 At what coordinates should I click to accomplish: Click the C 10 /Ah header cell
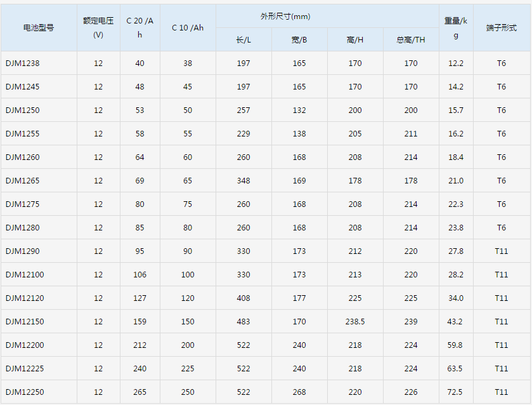187,28
